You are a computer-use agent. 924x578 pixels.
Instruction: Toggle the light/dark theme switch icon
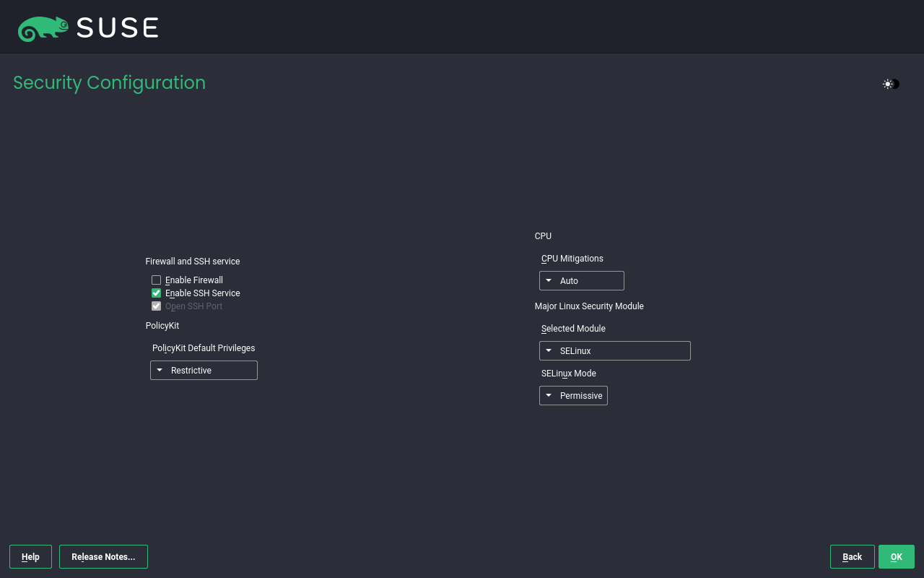point(891,84)
